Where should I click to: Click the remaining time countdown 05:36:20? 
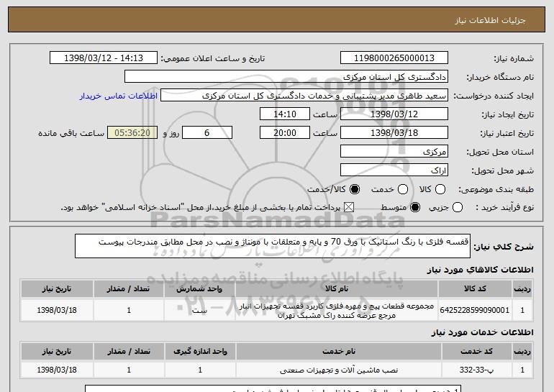click(x=132, y=133)
